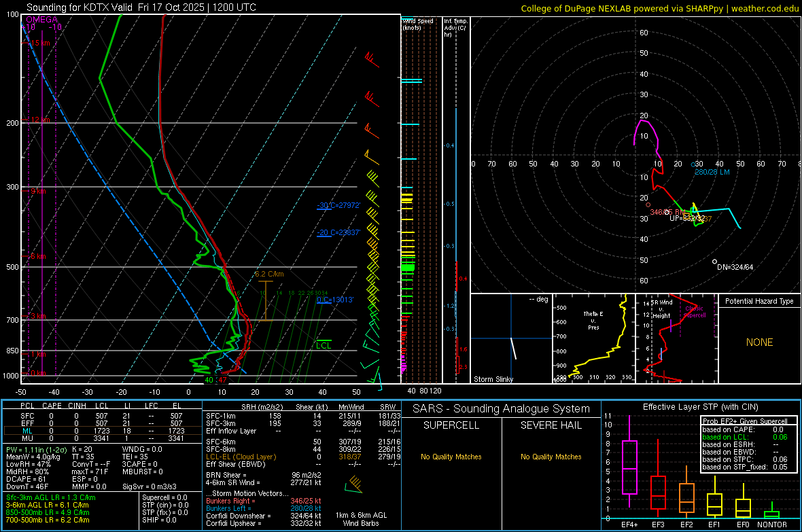
Task: Click the Inf. Temp. Adv. panel header
Action: (455, 28)
